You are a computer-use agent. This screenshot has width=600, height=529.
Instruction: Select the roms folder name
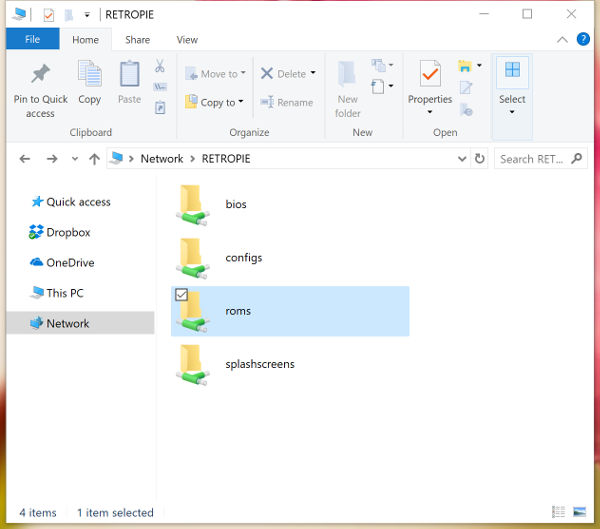click(238, 311)
